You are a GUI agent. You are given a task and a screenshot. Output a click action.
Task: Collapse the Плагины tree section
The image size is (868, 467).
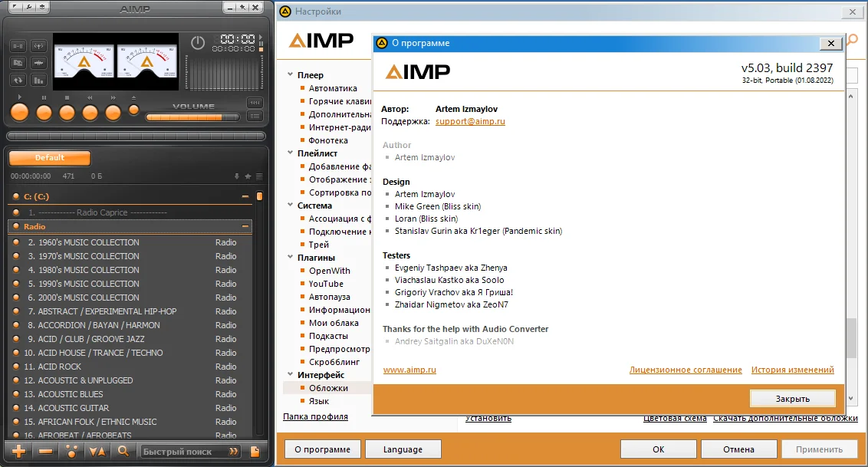[290, 257]
